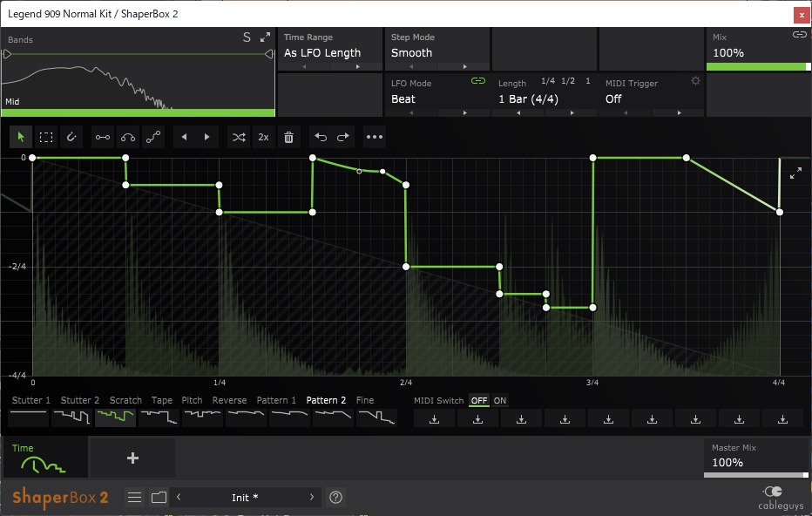The image size is (812, 516).
Task: Toggle the Mix link icon
Action: 800,35
